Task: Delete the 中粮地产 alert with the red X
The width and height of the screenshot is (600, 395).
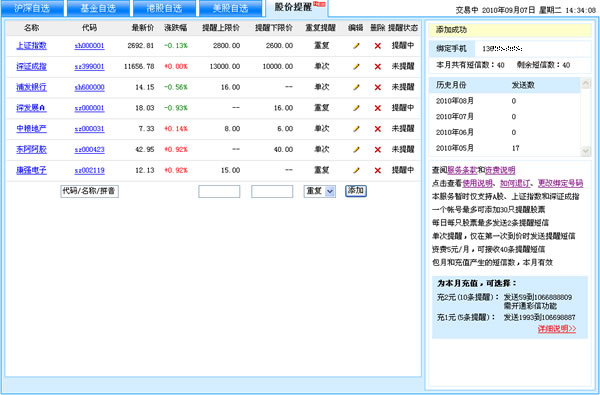Action: pyautogui.click(x=378, y=129)
